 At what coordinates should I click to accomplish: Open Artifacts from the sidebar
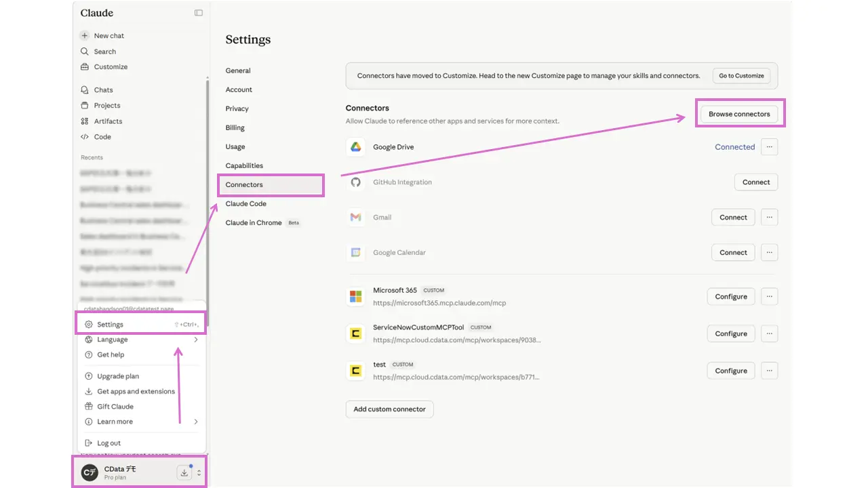pos(108,121)
